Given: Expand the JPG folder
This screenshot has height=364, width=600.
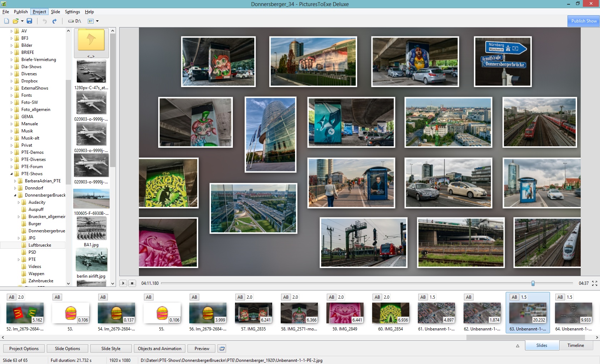Looking at the screenshot, I should pos(19,238).
